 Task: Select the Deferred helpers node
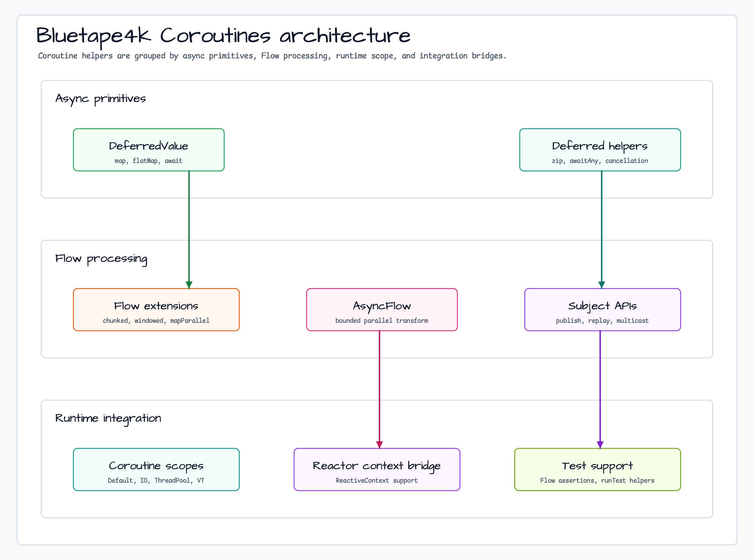[x=600, y=150]
